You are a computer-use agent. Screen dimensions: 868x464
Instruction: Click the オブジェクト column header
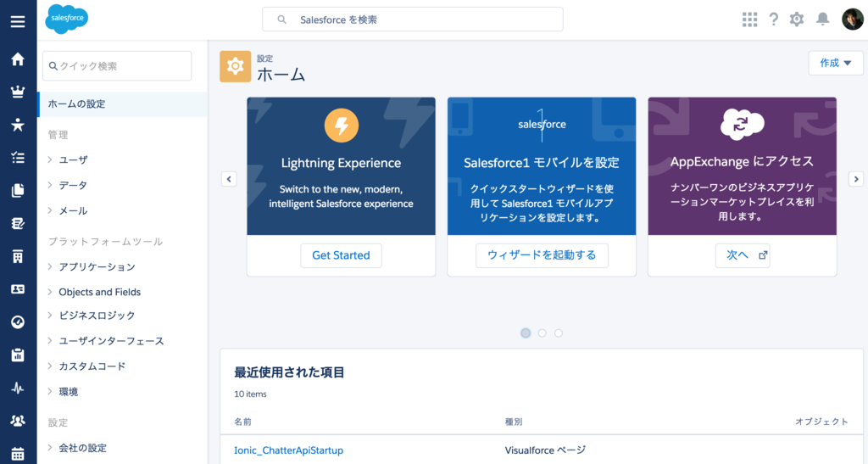(x=821, y=422)
